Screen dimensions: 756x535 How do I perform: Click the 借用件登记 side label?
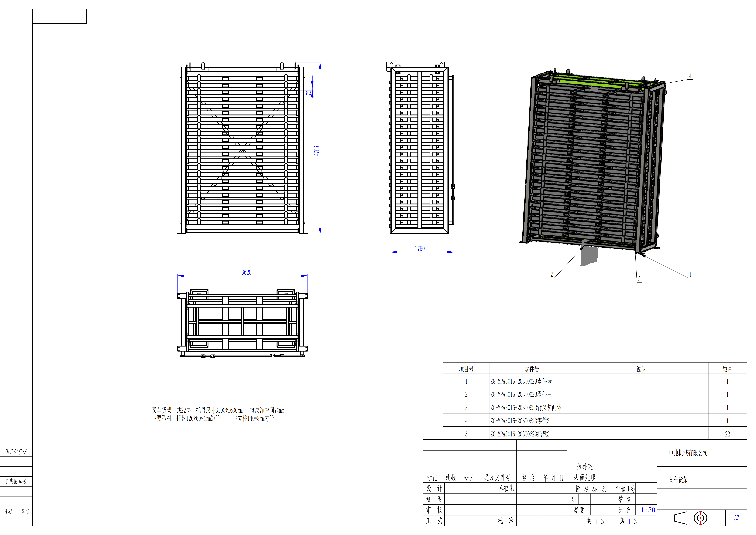[16, 452]
